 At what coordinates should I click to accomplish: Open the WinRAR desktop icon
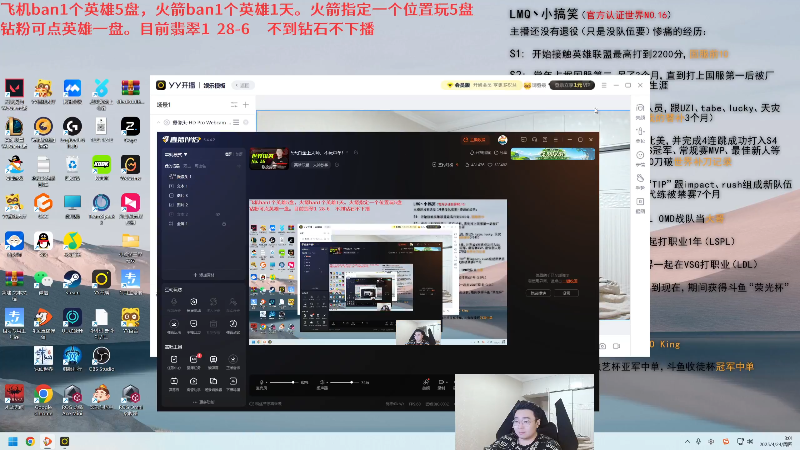(131, 89)
